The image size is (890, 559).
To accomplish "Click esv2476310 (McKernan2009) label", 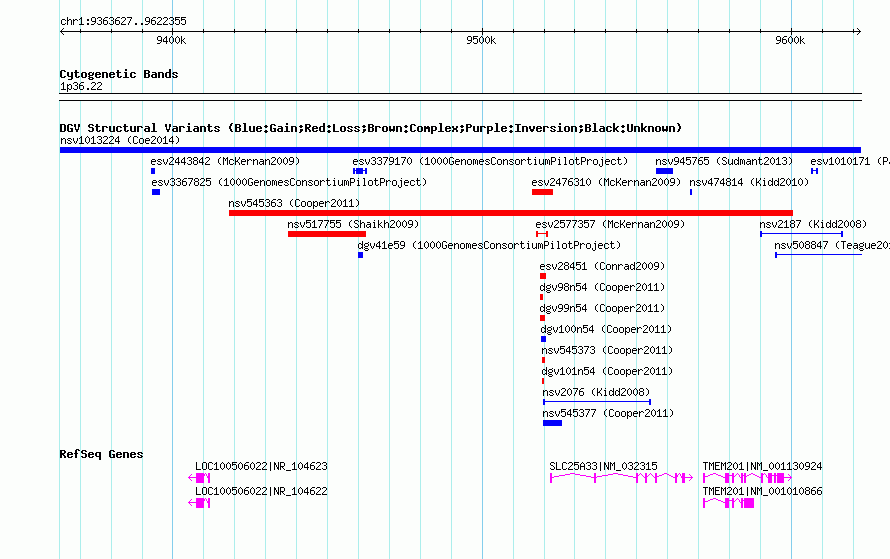I will click(606, 182).
